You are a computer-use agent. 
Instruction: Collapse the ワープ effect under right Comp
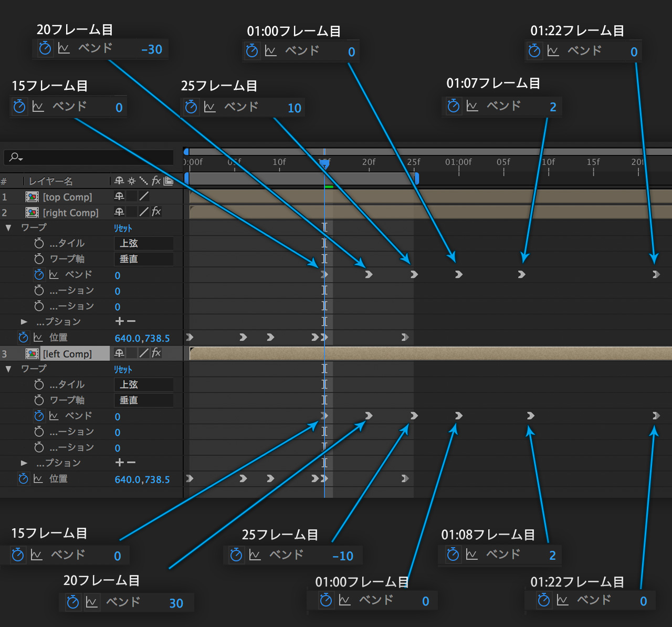8,228
